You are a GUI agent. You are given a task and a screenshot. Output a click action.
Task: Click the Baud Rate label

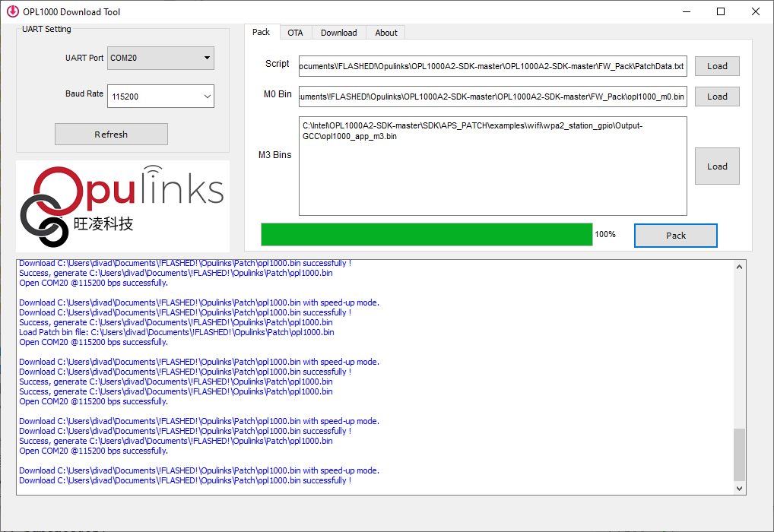click(x=84, y=93)
